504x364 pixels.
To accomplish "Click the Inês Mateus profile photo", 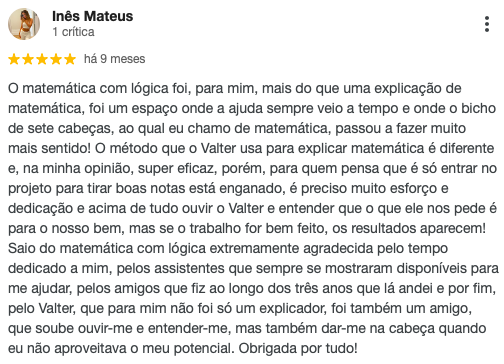I will point(24,24).
